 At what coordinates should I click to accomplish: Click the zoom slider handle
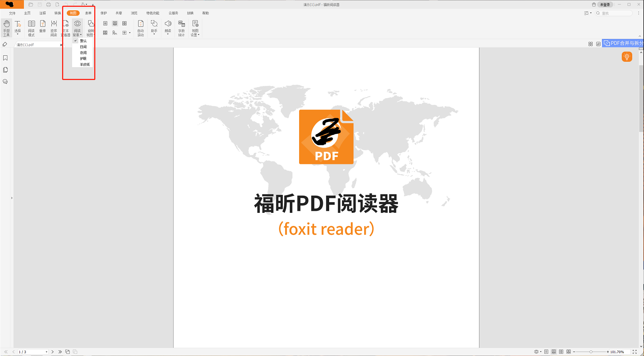(x=591, y=352)
